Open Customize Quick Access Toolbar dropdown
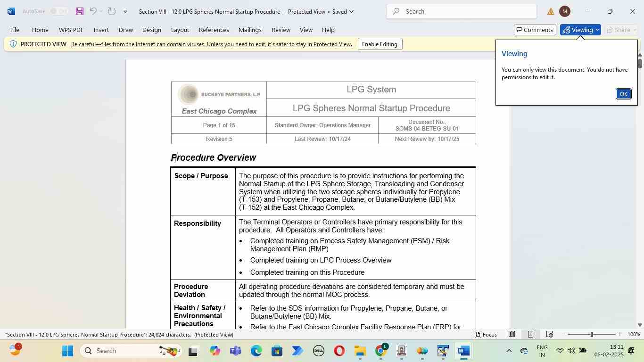 (125, 11)
